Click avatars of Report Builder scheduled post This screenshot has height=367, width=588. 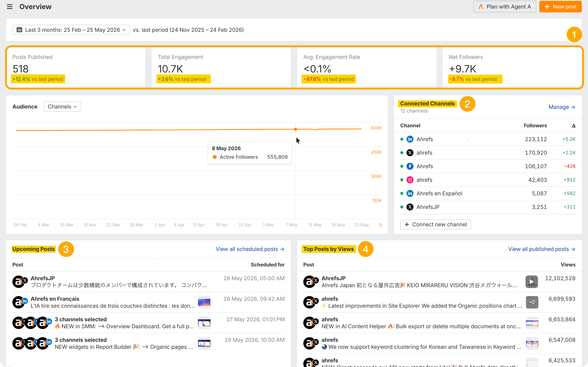point(32,343)
